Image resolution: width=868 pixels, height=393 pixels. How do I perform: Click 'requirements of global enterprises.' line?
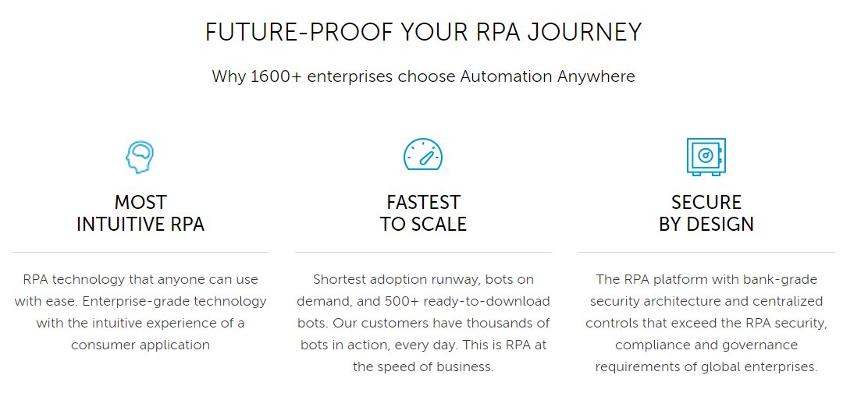coord(706,366)
